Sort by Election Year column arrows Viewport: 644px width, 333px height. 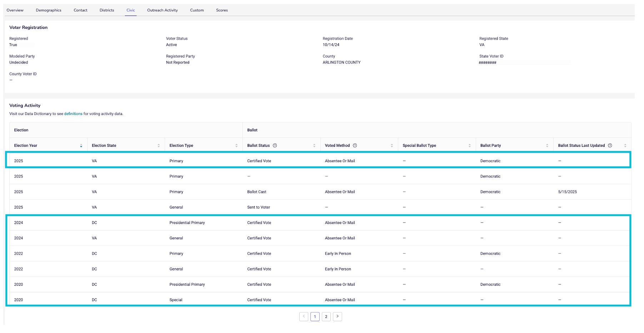click(81, 145)
